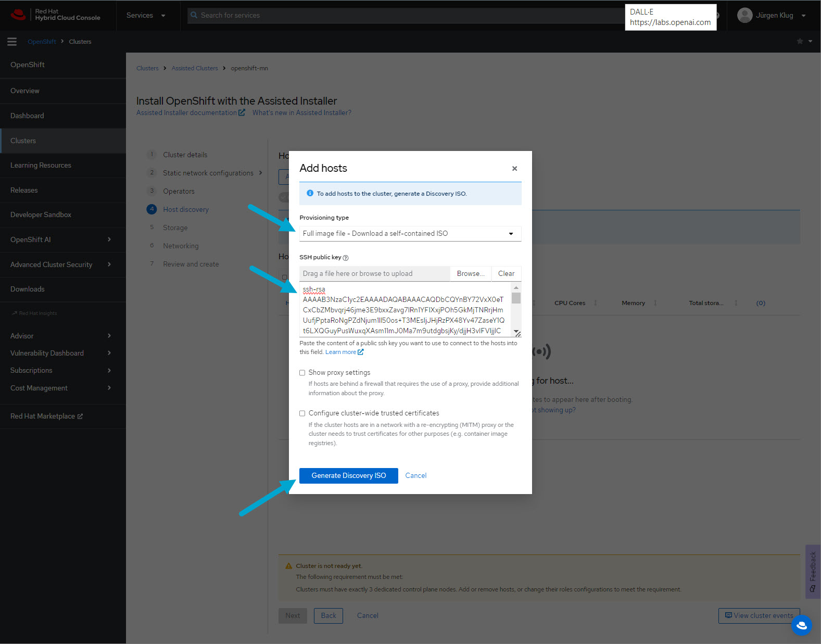Open the chat assistant bubble icon
This screenshot has width=821, height=644.
point(801,625)
